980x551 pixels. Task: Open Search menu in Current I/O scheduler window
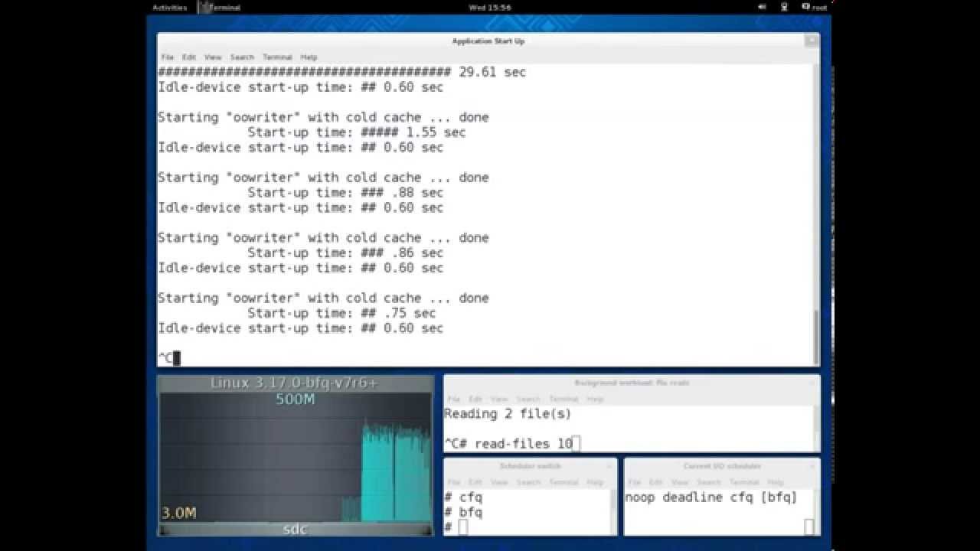point(709,482)
